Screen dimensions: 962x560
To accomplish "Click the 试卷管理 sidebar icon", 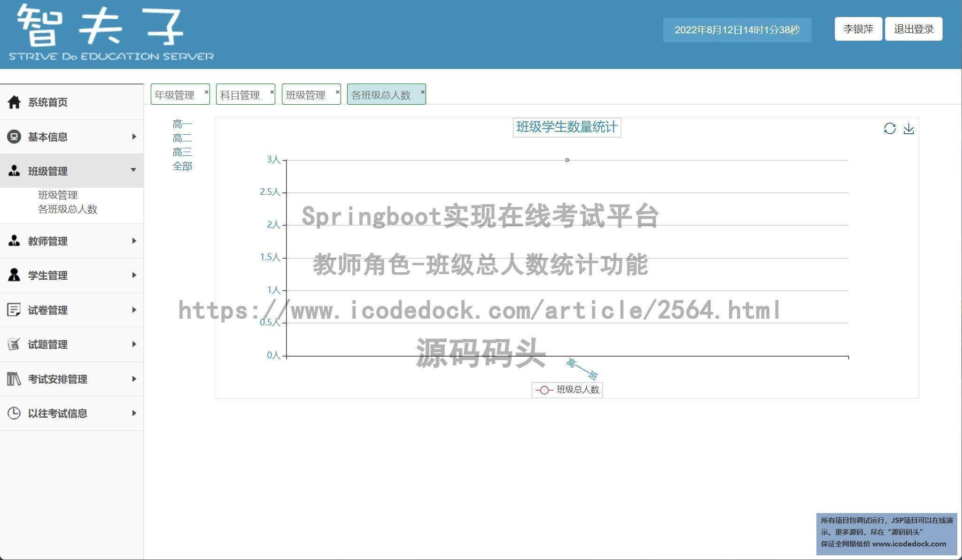I will tap(14, 310).
